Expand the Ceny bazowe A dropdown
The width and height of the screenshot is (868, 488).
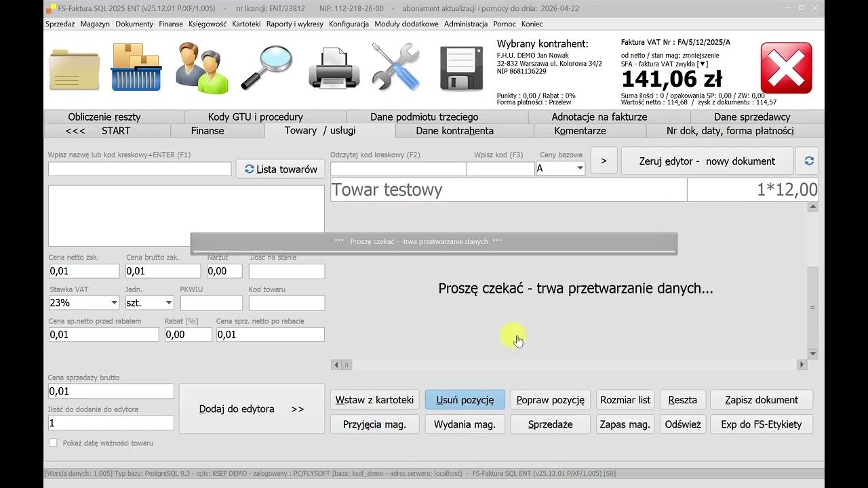(x=580, y=168)
